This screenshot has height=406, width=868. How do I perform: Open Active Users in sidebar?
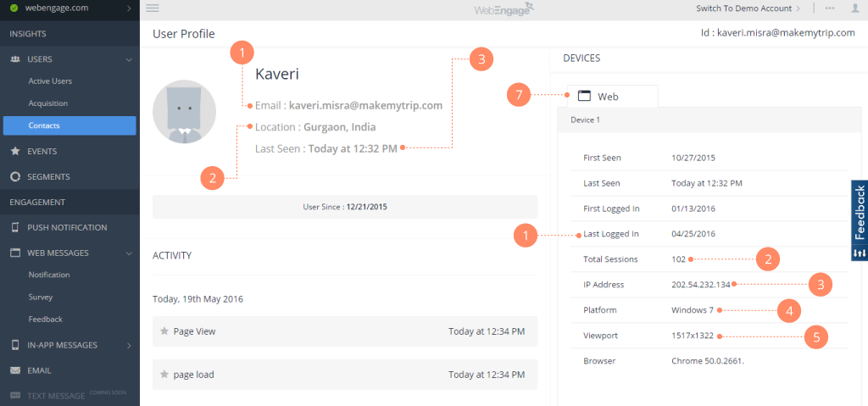click(50, 81)
